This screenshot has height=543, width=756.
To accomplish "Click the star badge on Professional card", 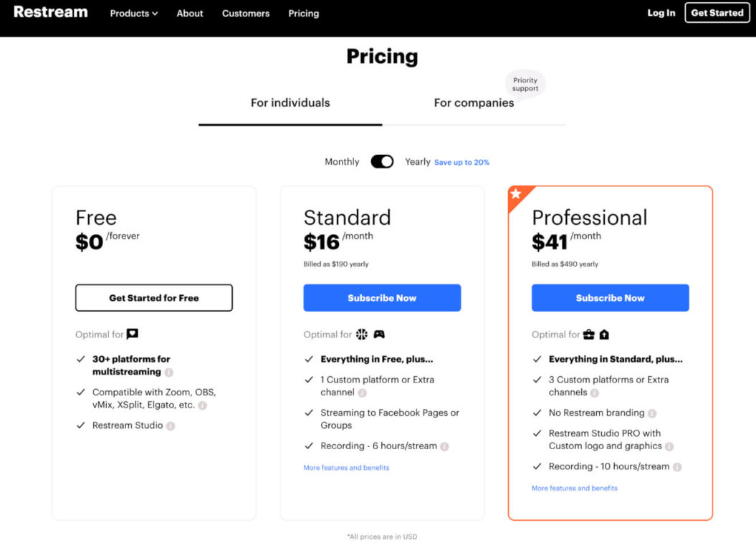I will point(516,193).
